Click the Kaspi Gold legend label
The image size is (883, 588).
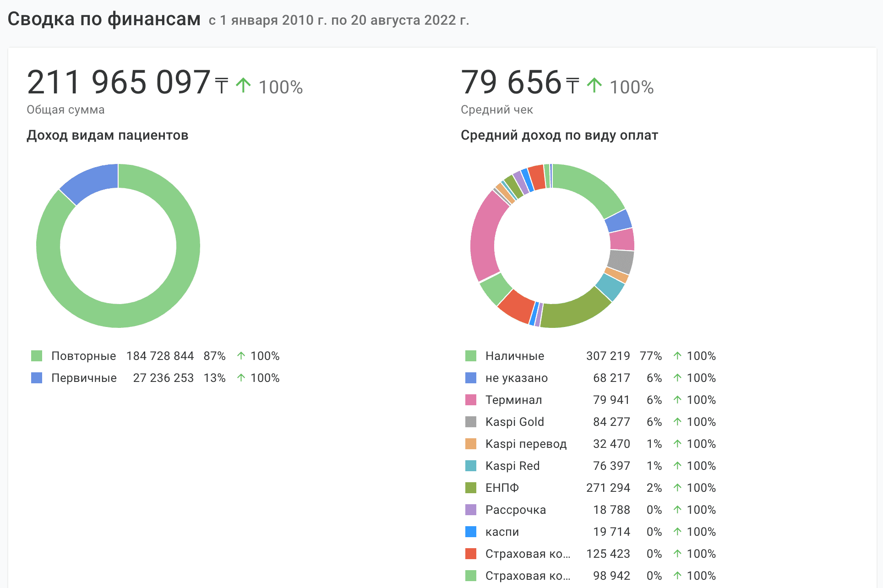point(514,422)
